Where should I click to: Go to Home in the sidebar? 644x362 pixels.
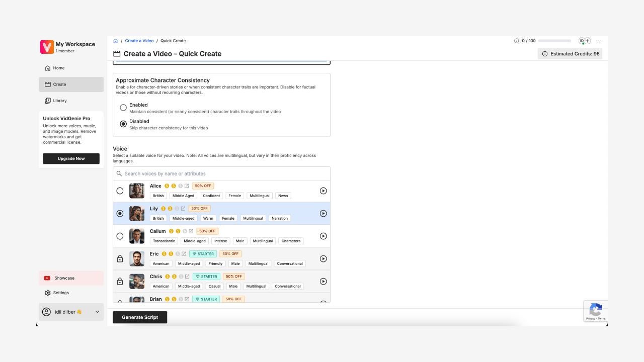pos(71,68)
